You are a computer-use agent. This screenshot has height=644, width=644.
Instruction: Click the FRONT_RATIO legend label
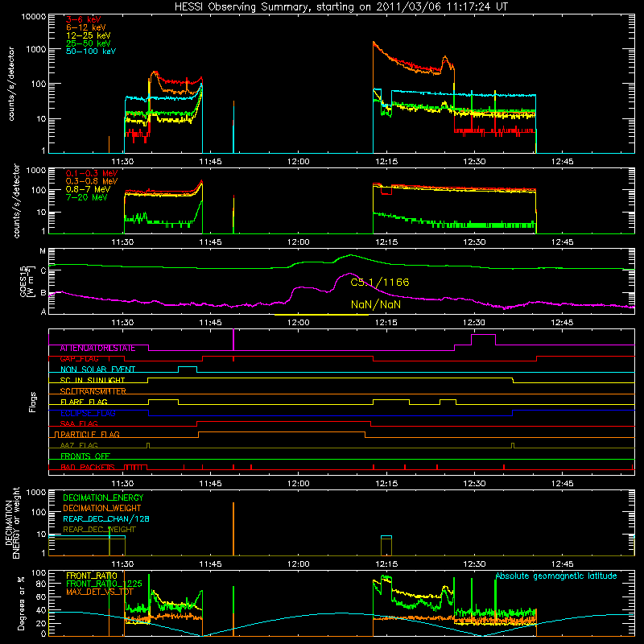point(92,576)
